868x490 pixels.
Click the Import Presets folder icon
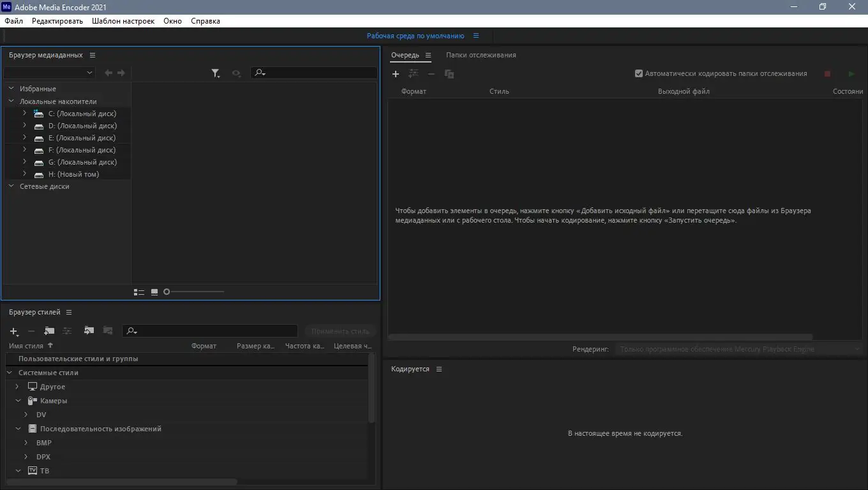tap(89, 330)
